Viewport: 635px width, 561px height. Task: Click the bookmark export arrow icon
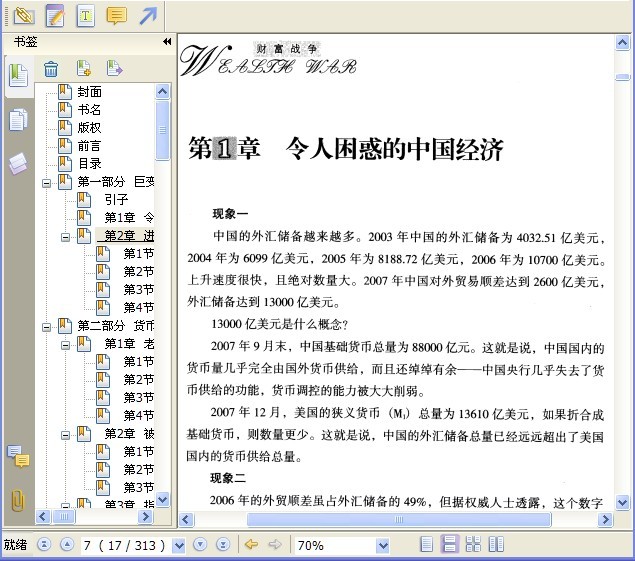tap(114, 68)
